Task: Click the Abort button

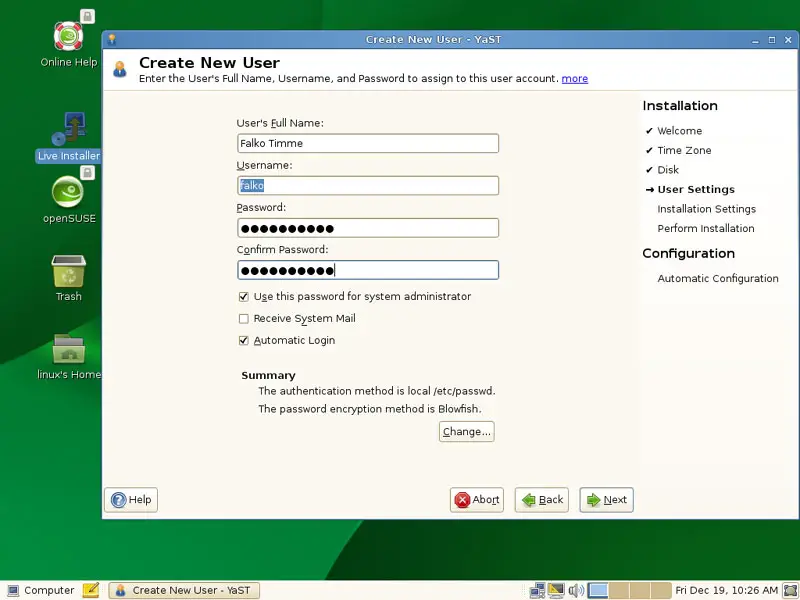Action: tap(477, 500)
